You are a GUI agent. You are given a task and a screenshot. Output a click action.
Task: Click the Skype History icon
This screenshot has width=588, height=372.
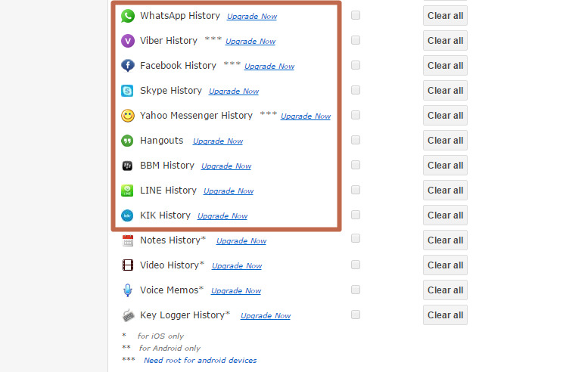tap(128, 91)
